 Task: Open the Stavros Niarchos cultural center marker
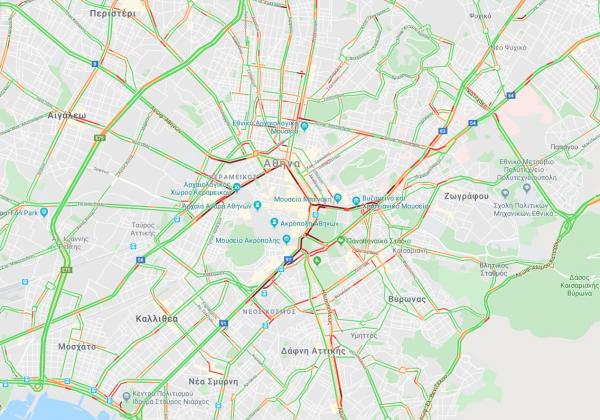pos(126,396)
